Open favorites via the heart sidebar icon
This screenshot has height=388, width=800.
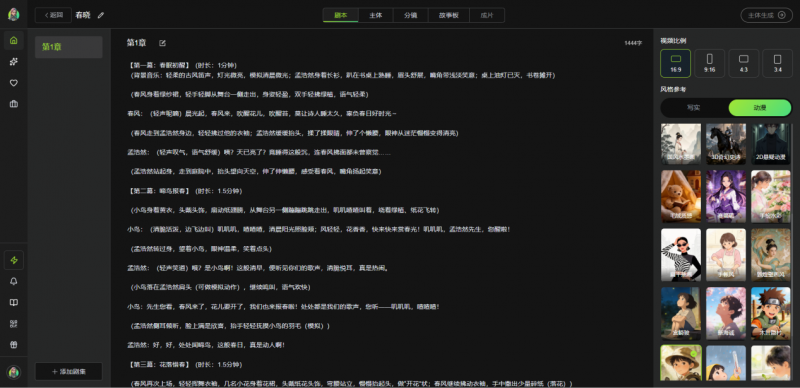coord(14,83)
